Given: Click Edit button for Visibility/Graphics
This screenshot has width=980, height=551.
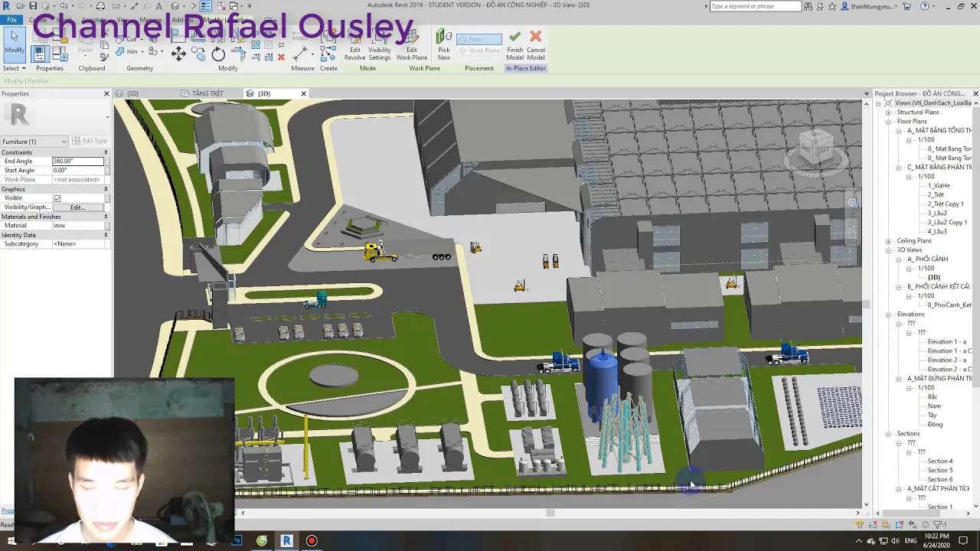Looking at the screenshot, I should coord(77,207).
